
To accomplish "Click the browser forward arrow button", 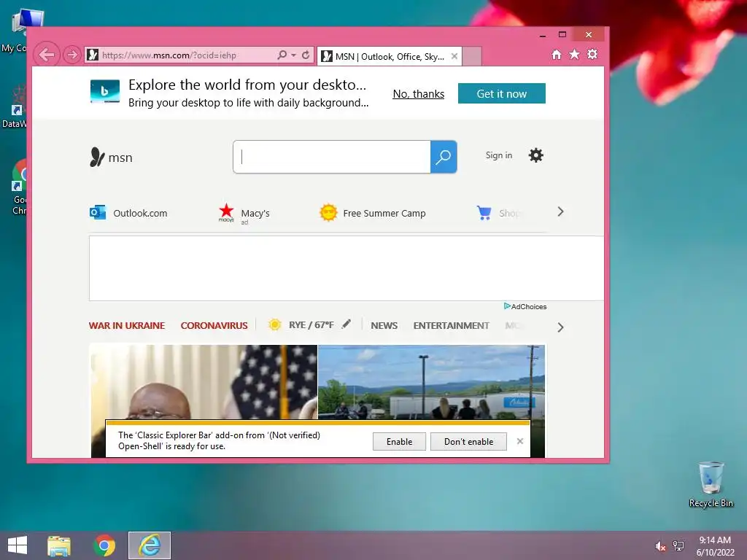I will coord(72,55).
